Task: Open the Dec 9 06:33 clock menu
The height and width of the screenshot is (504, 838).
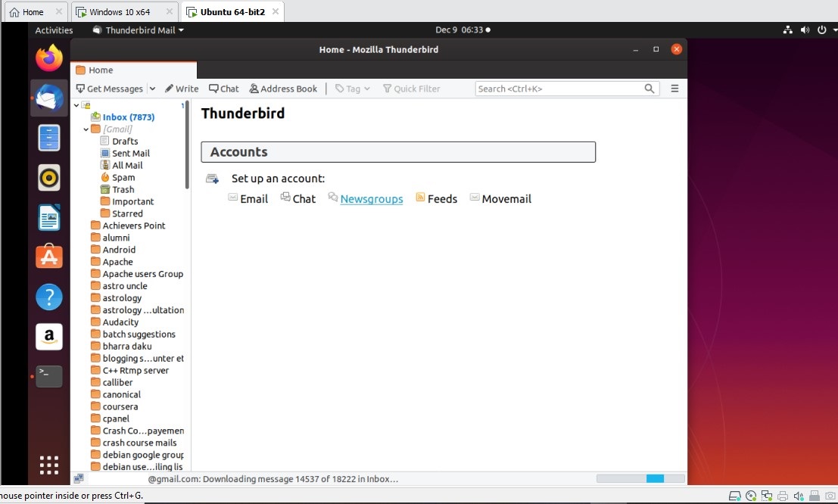Action: tap(463, 30)
